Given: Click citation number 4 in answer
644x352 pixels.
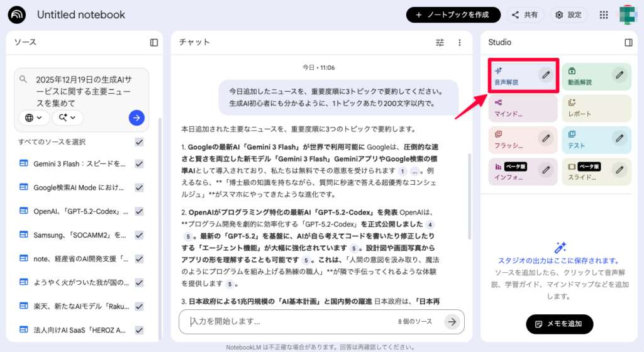Looking at the screenshot, I should pyautogui.click(x=430, y=224).
